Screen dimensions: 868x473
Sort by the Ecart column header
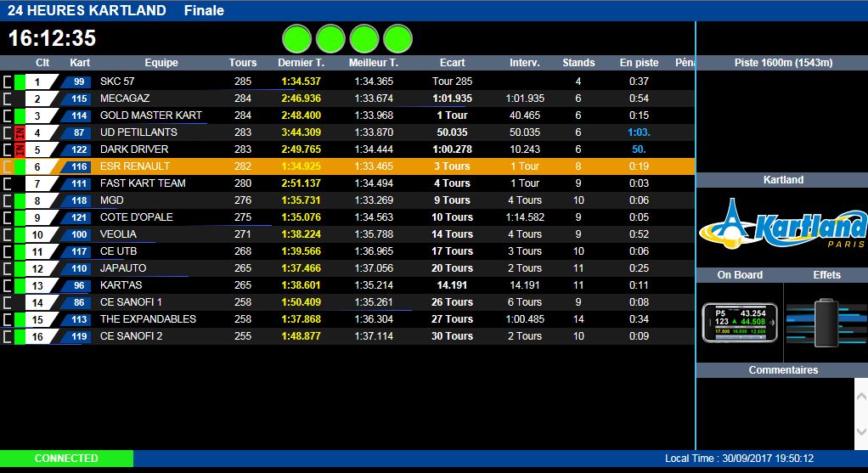pyautogui.click(x=453, y=63)
